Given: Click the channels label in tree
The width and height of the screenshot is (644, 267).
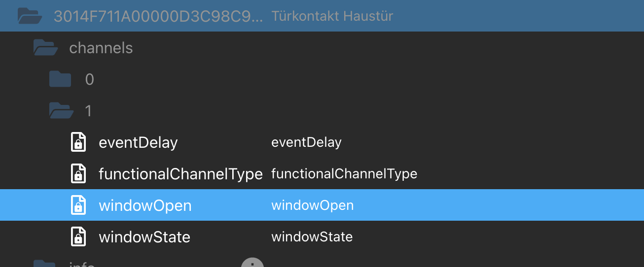Looking at the screenshot, I should tap(101, 48).
